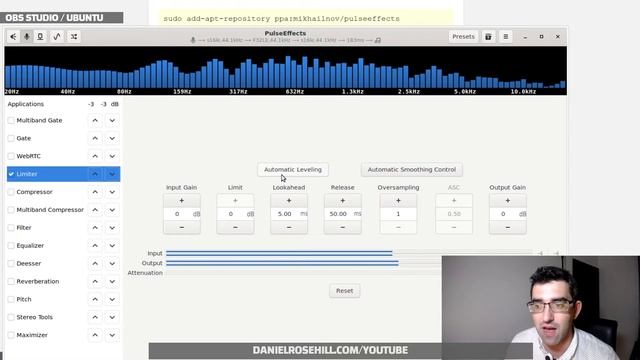
Task: Enable the Equalizer checkbox
Action: point(11,246)
